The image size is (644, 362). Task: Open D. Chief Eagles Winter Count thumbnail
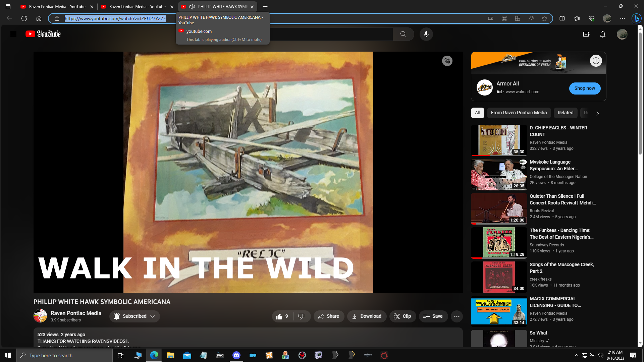tap(499, 140)
